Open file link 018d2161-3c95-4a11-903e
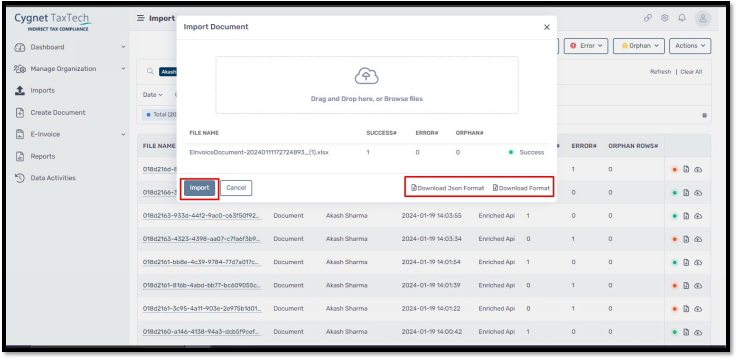The image size is (737, 360). 202,309
